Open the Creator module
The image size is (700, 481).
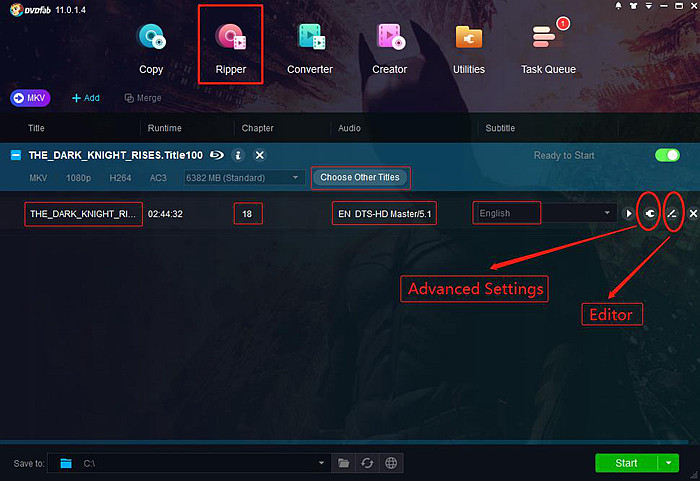pyautogui.click(x=390, y=48)
